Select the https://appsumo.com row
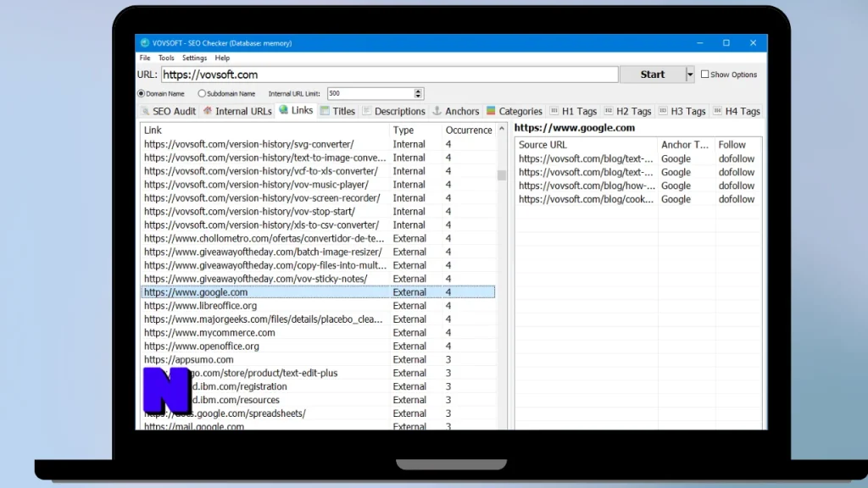Image resolution: width=868 pixels, height=488 pixels. click(319, 359)
